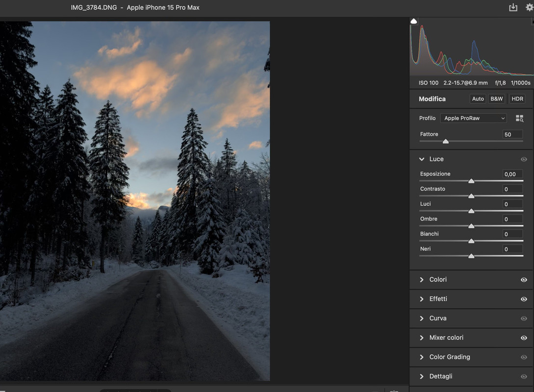Click the Auto button
This screenshot has width=534, height=392.
click(x=478, y=98)
